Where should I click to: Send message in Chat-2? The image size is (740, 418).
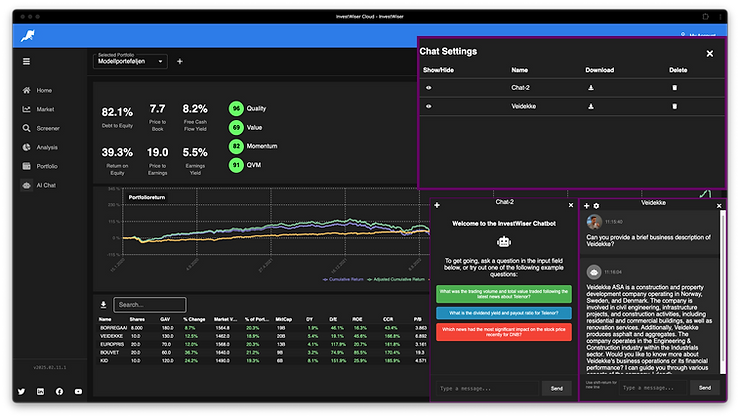(x=557, y=388)
